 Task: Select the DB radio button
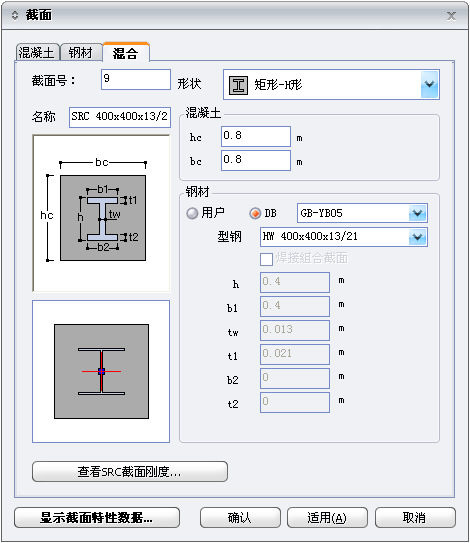[255, 213]
